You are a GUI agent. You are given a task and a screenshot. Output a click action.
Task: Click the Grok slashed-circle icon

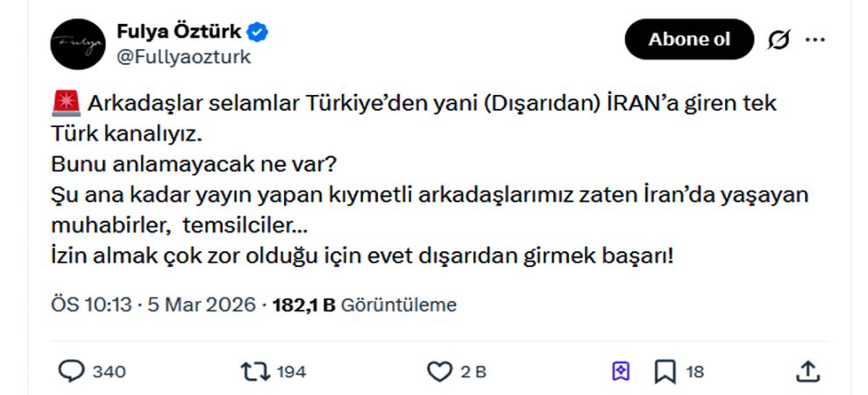[778, 40]
